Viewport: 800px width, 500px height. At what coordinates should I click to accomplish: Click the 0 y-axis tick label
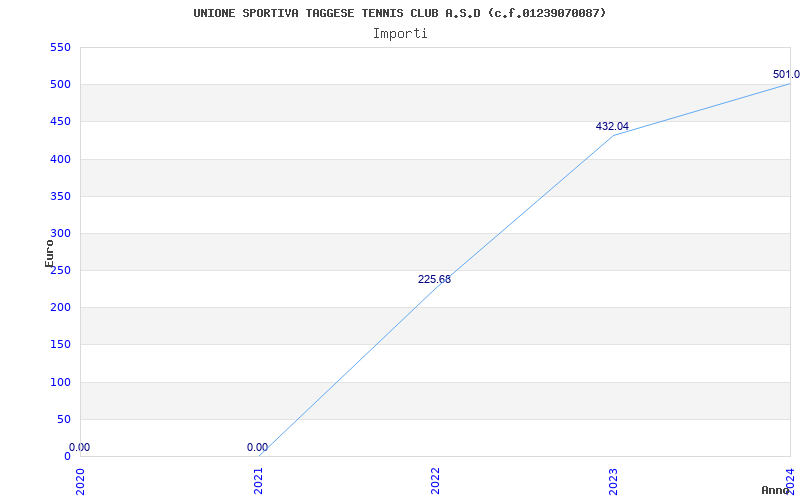(x=67, y=457)
